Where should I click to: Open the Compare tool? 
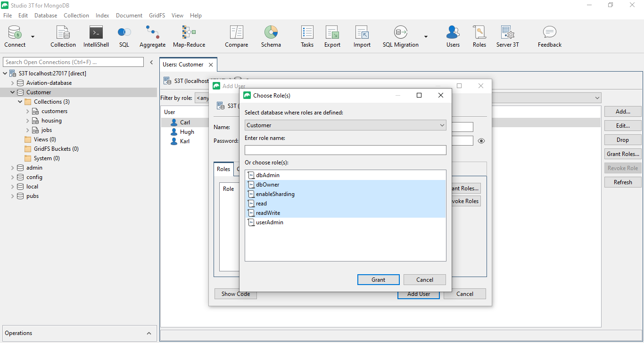[236, 37]
